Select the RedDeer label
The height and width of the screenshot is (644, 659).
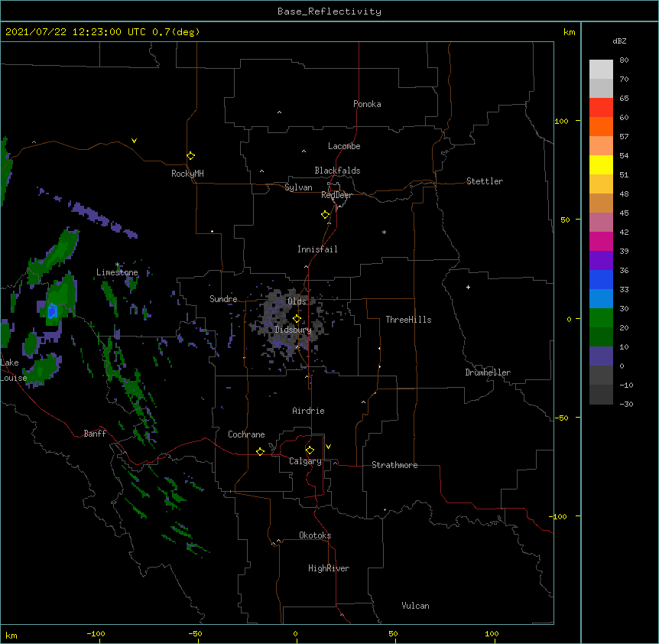click(x=336, y=195)
